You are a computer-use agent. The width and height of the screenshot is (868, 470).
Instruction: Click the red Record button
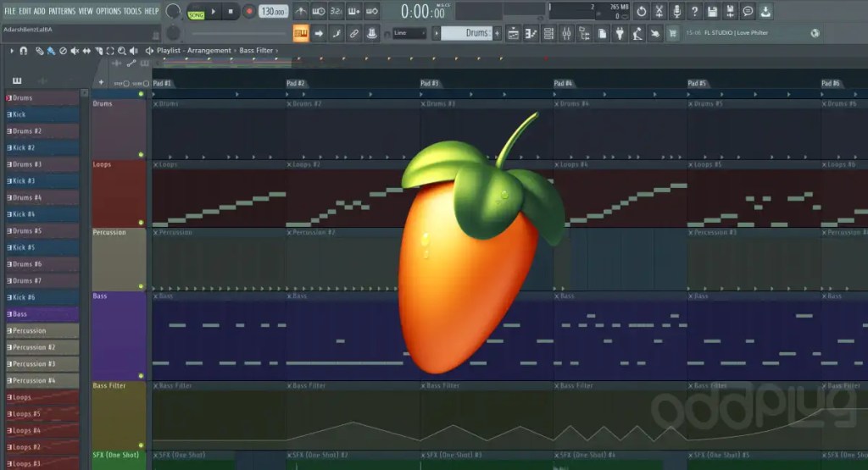click(x=249, y=11)
